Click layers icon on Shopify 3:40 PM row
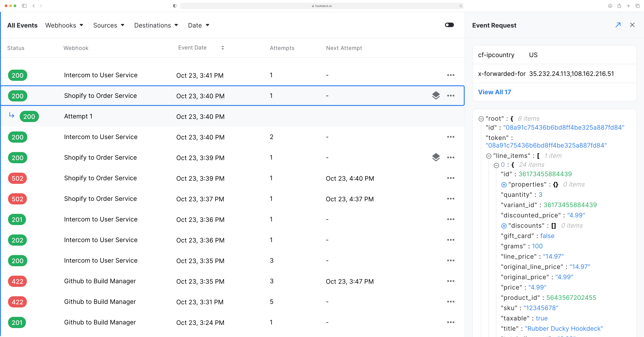644x337 pixels. click(436, 95)
